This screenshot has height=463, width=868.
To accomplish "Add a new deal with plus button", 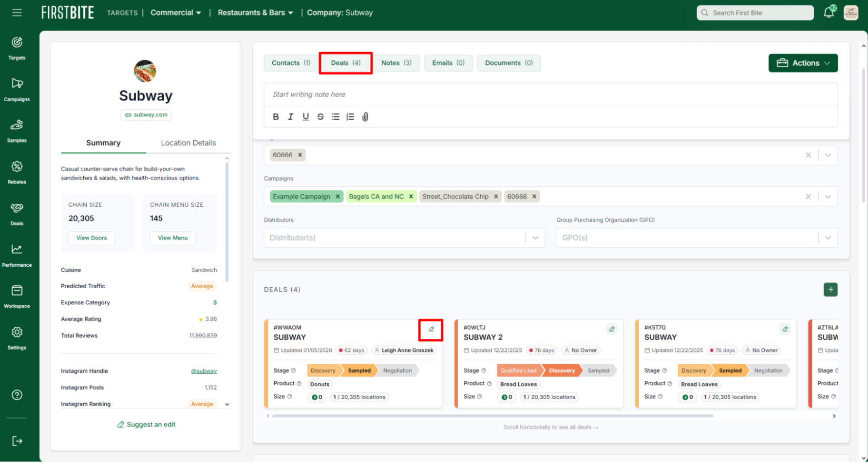I will coord(830,290).
